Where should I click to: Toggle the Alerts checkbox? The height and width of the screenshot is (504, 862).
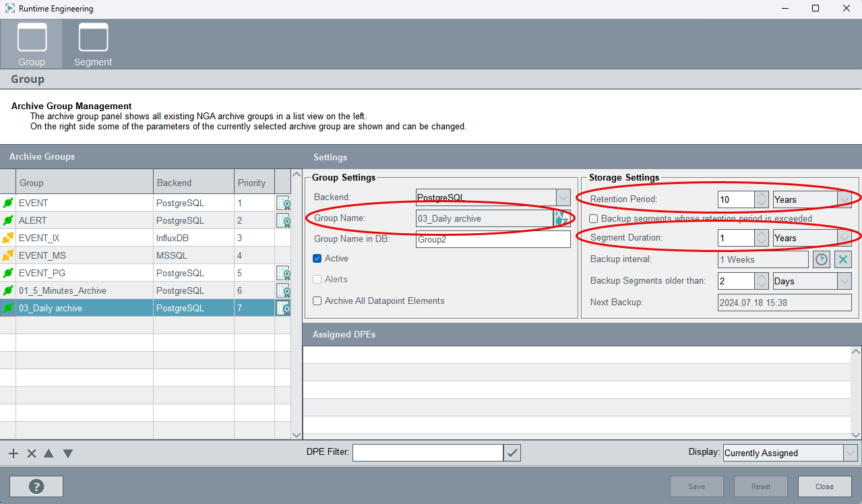317,280
